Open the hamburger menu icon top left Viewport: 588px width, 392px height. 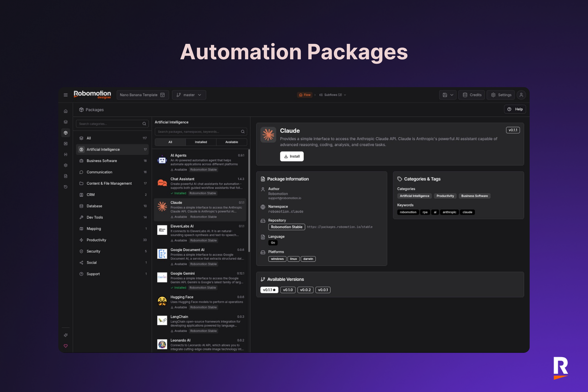point(65,95)
